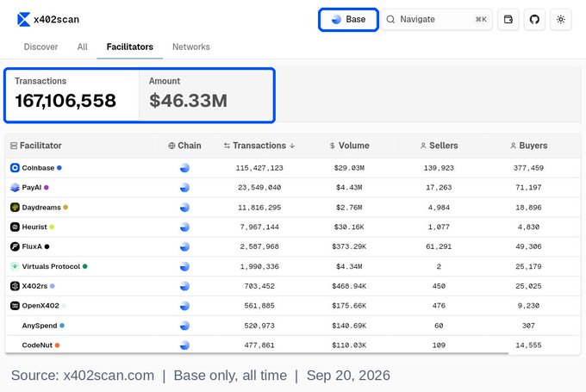The height and width of the screenshot is (392, 586).
Task: Open the CodeNut facilitator name
Action: click(37, 345)
